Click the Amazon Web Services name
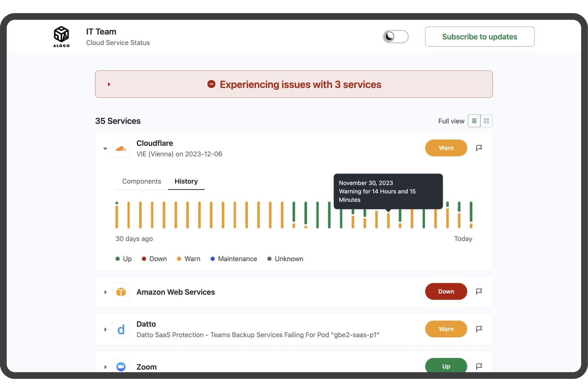The height and width of the screenshot is (392, 588). click(x=176, y=292)
